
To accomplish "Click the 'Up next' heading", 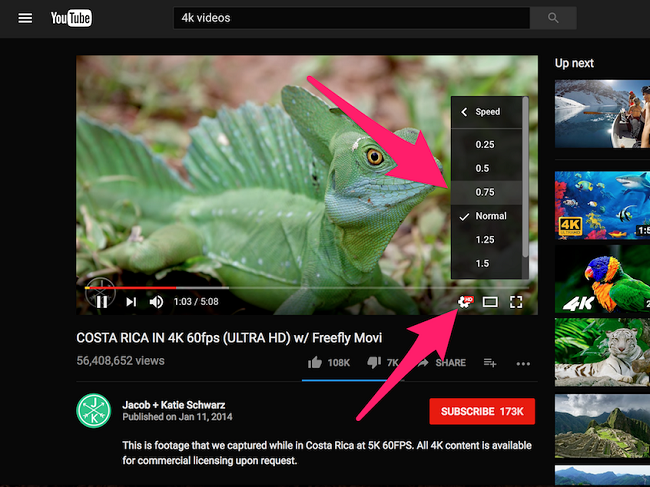I will coord(574,63).
